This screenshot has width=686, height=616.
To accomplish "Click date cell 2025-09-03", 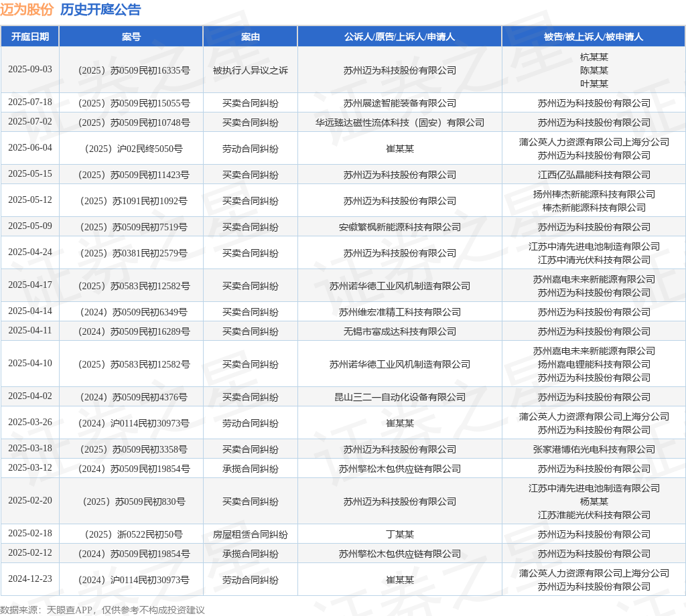I will [29, 70].
